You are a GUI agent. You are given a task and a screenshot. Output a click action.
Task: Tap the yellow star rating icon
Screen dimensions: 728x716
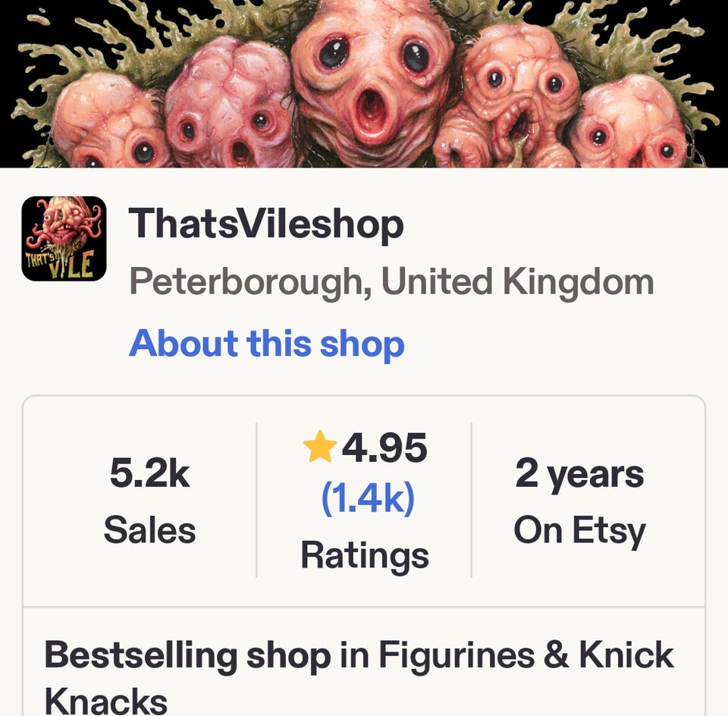click(320, 447)
